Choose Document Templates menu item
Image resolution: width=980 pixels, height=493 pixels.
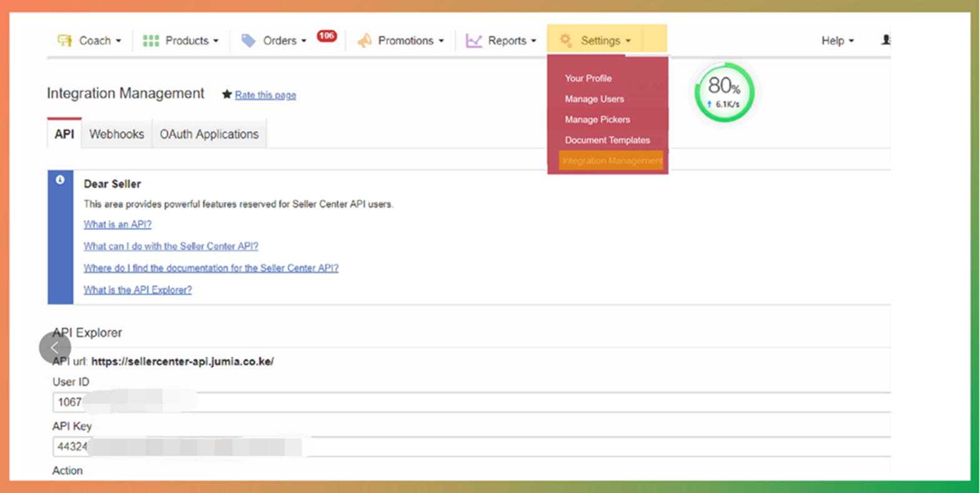pyautogui.click(x=607, y=140)
